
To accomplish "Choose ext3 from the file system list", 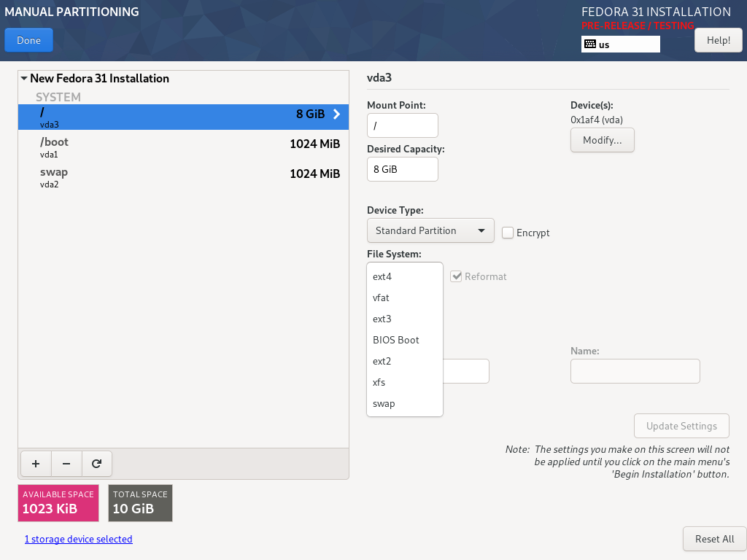I will pos(404,319).
